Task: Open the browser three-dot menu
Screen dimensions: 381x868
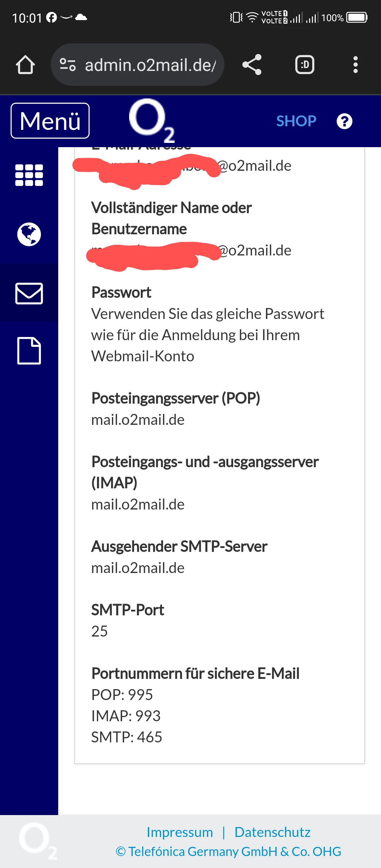Action: [355, 65]
